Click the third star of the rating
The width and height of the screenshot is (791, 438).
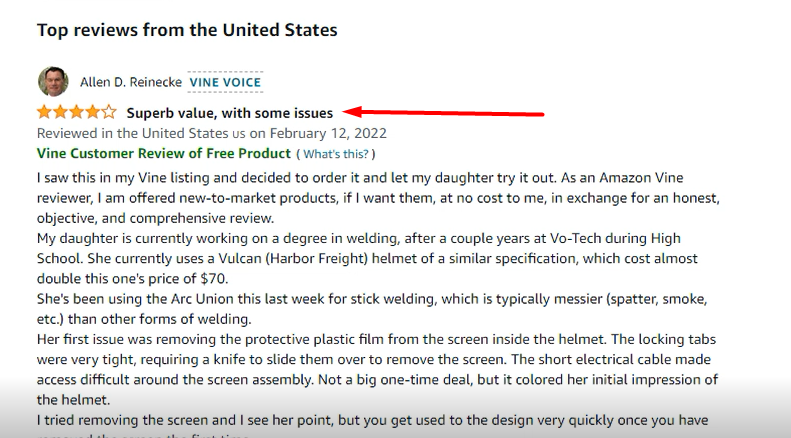(x=77, y=112)
